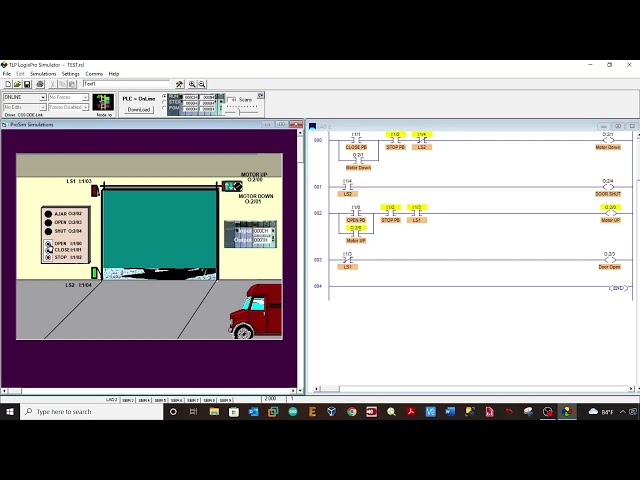The height and width of the screenshot is (480, 640).
Task: Click the CLOSE PB contact on rung 000
Action: tap(356, 141)
